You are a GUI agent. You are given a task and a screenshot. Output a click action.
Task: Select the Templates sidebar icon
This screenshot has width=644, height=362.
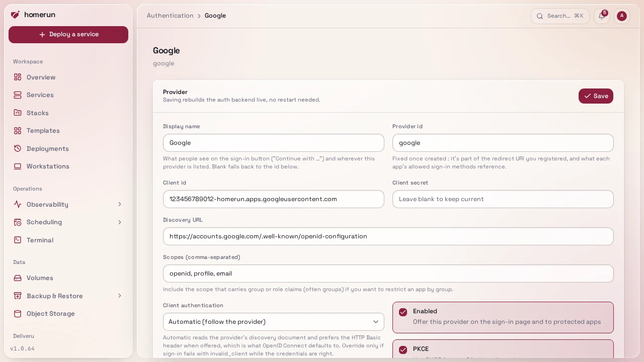tap(18, 131)
